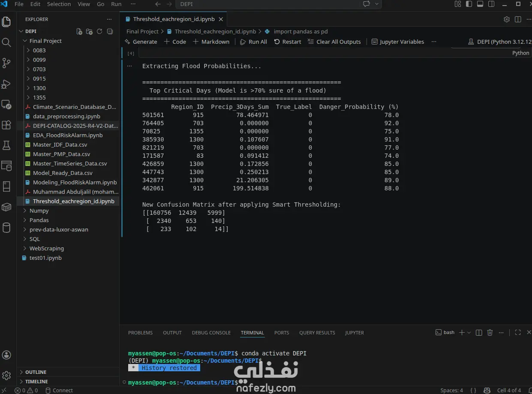Screen dimensions: 532x394
Task: Open Manage gear in activity bar
Action: click(6, 376)
